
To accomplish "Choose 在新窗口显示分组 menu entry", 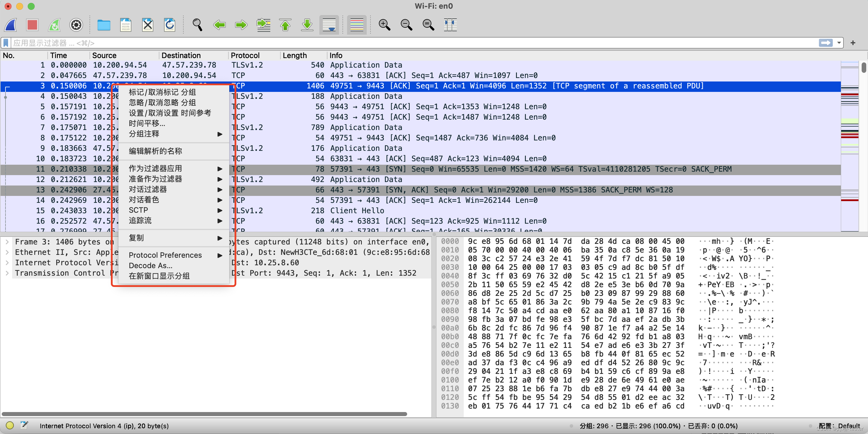I will point(174,276).
